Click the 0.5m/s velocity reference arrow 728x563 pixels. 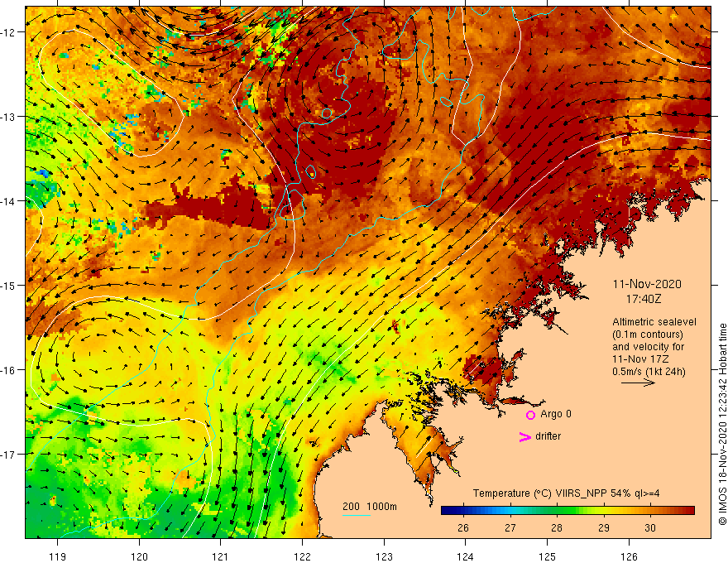coord(638,383)
